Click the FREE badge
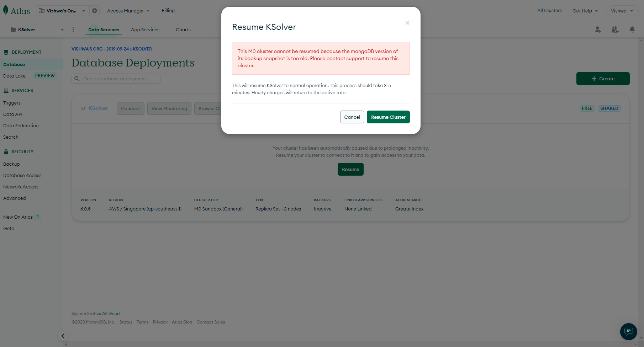The image size is (644, 347). [x=587, y=108]
